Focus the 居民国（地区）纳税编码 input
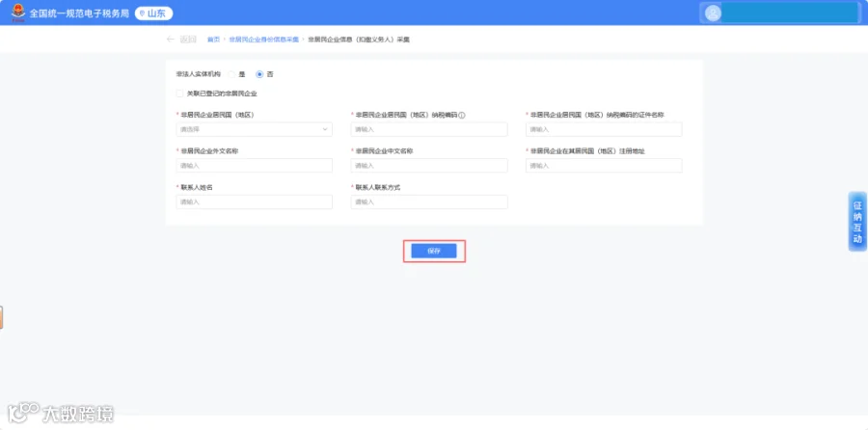868x430 pixels. (x=429, y=129)
